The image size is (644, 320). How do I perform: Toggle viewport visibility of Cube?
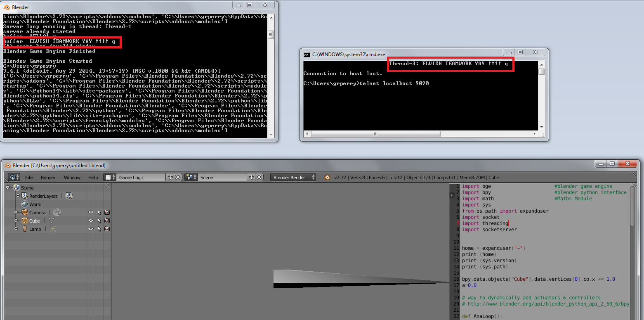(91, 220)
